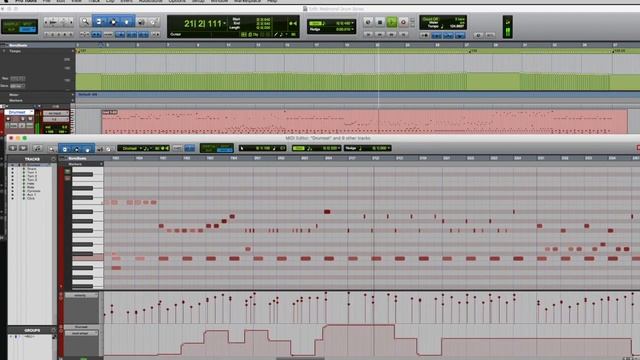Select Grid edit mode in main toolbar

pos(28,30)
